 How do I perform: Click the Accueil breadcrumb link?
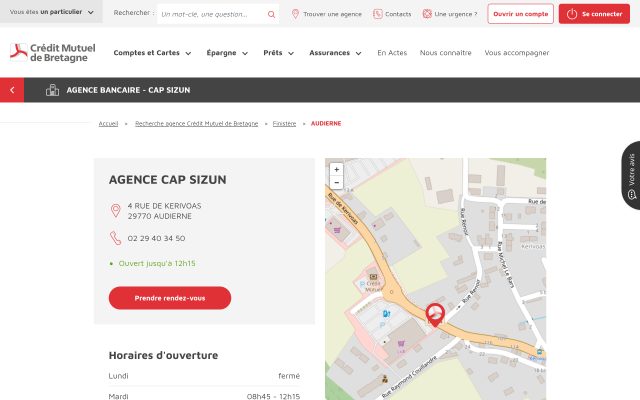(x=108, y=123)
